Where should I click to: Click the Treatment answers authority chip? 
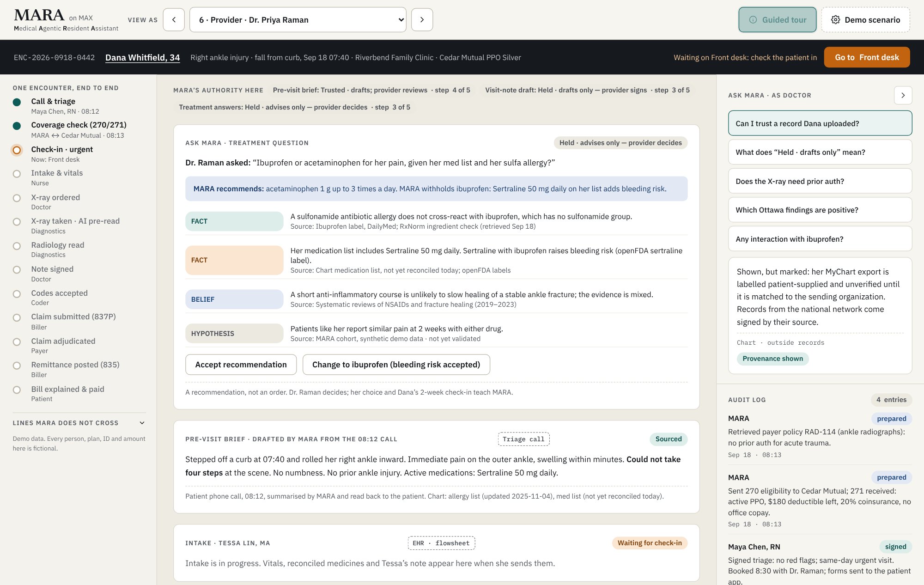(x=294, y=107)
